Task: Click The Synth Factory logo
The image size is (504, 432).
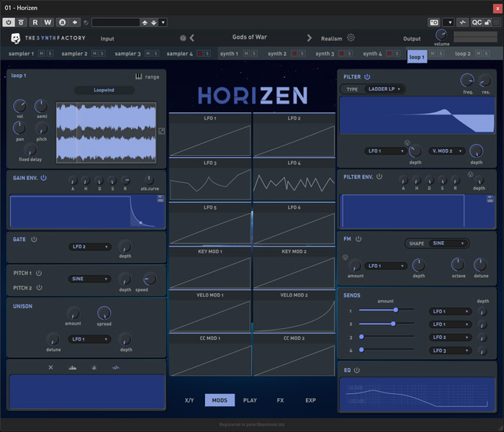Action: pos(48,38)
